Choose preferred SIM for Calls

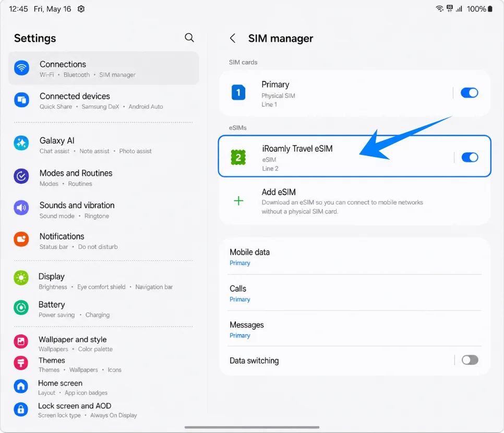tap(355, 293)
